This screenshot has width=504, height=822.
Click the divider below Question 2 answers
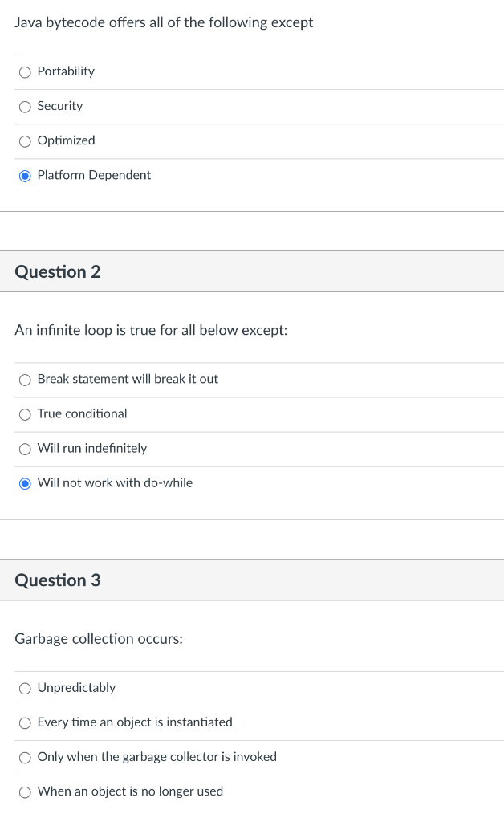coord(252,520)
